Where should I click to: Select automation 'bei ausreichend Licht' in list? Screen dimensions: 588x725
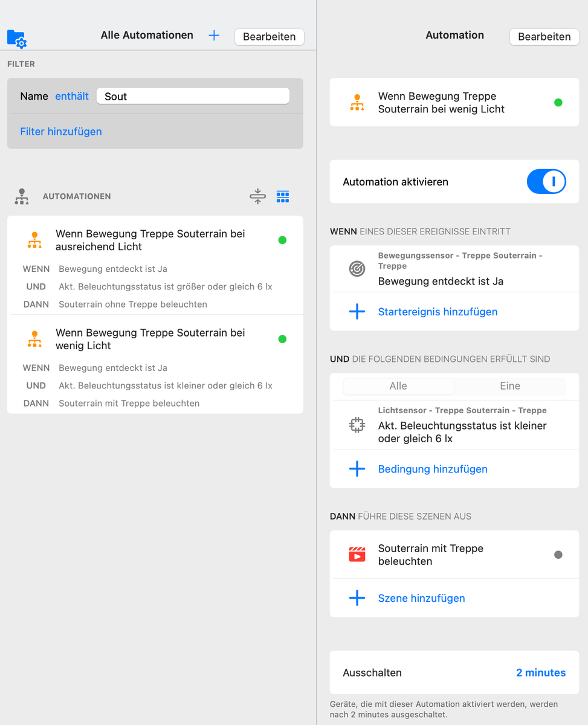[150, 240]
